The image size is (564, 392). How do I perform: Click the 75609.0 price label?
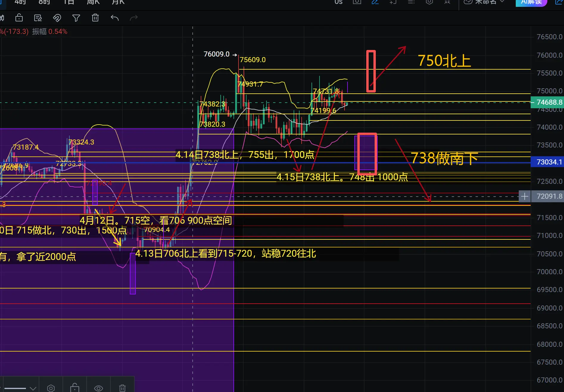tap(253, 60)
